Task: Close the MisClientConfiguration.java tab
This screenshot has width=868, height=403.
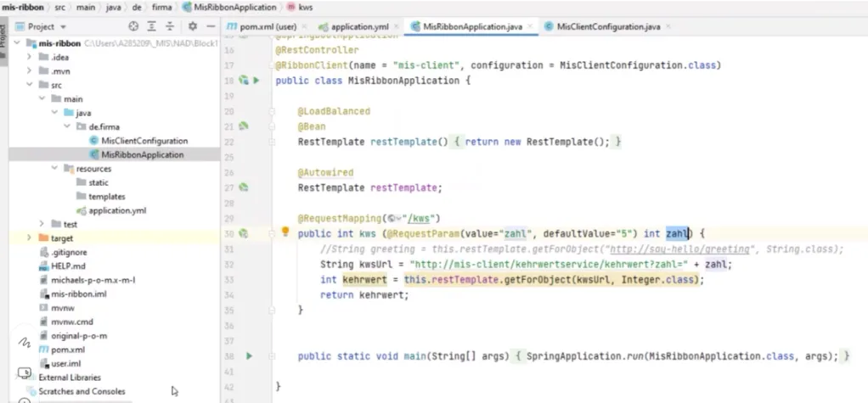Action: tap(668, 26)
